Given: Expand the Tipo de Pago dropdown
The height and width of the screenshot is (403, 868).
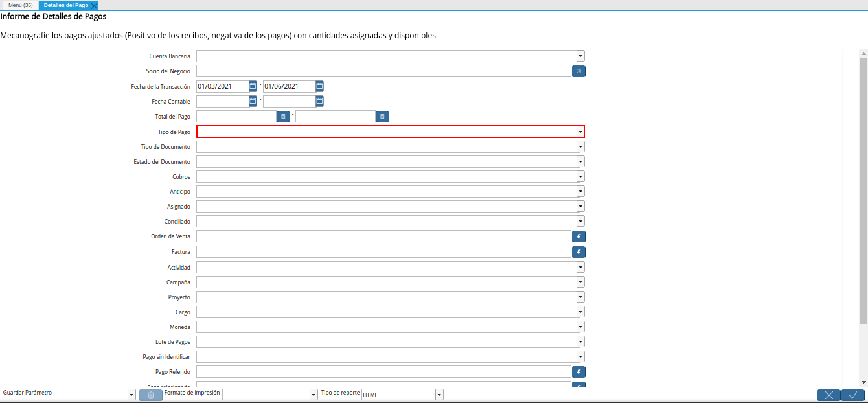Looking at the screenshot, I should [x=580, y=132].
